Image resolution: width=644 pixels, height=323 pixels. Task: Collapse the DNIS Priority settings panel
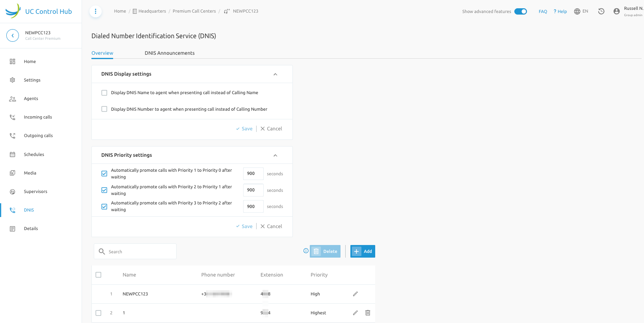pos(275,156)
